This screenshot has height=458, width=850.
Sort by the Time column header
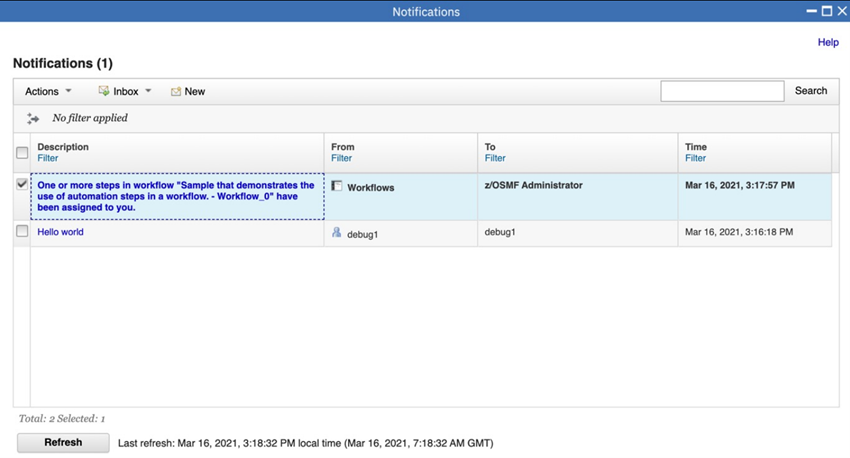coord(696,147)
